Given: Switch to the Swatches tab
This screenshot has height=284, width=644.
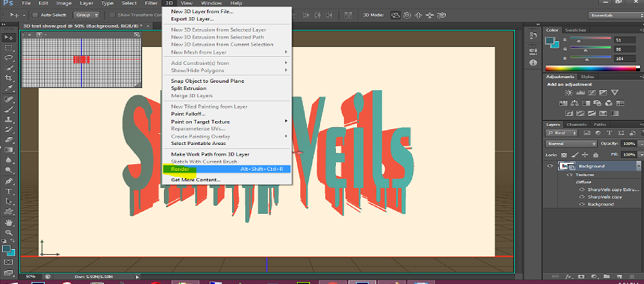Looking at the screenshot, I should click(575, 30).
